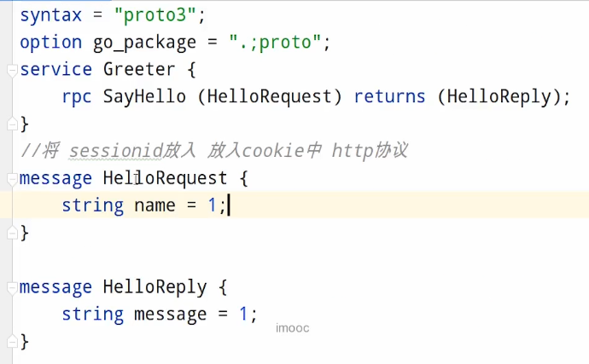The image size is (589, 364).
Task: Click HelloRequest parameter in rpc line
Action: tap(270, 97)
